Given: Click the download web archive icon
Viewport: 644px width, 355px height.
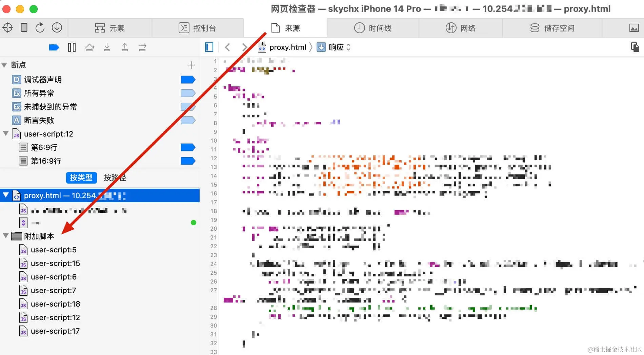Looking at the screenshot, I should pos(57,27).
